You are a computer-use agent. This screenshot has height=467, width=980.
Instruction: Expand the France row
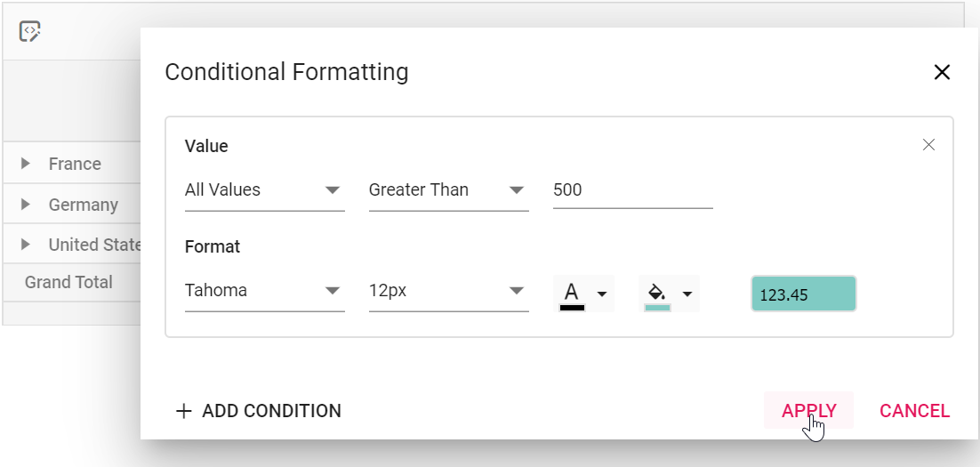click(25, 164)
